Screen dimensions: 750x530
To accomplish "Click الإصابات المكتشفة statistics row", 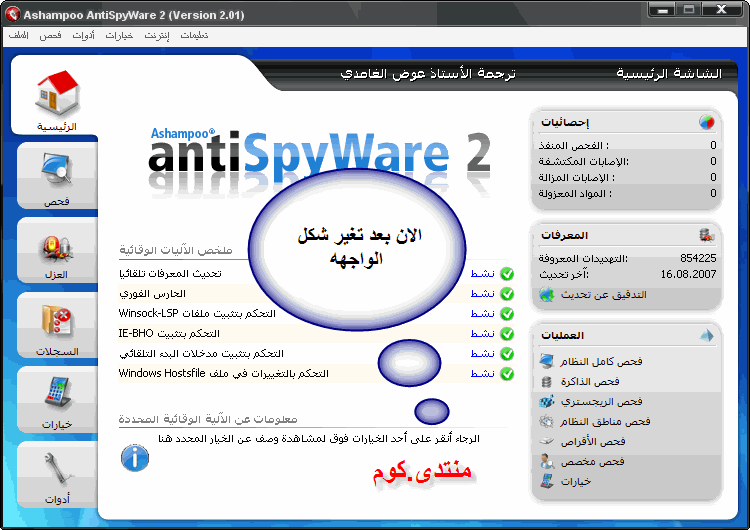I will 627,161.
